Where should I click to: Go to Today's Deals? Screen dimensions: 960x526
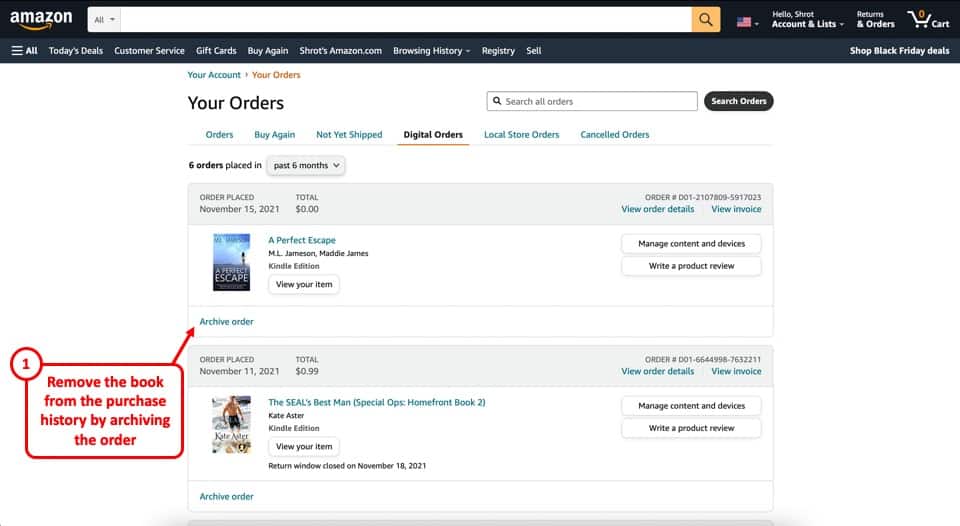point(76,51)
